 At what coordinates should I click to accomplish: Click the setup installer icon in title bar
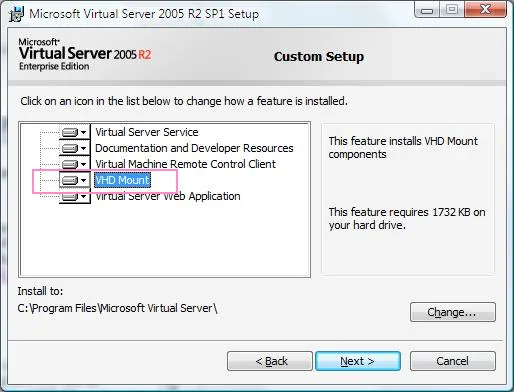click(x=16, y=14)
